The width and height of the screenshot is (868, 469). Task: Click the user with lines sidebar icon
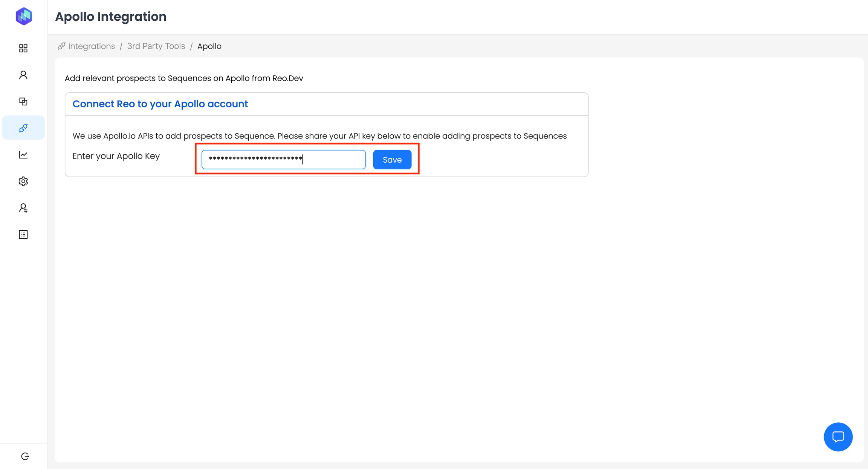tap(23, 208)
